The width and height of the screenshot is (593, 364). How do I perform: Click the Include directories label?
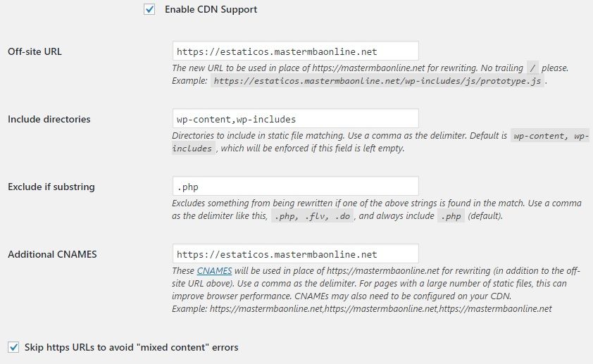tap(49, 119)
